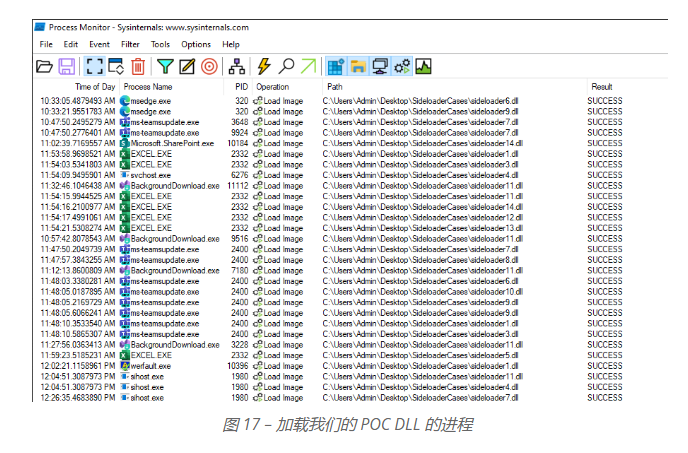The image size is (688, 453).
Task: Click timestamp 11:48:10.5865307 AM
Action: coord(78,334)
